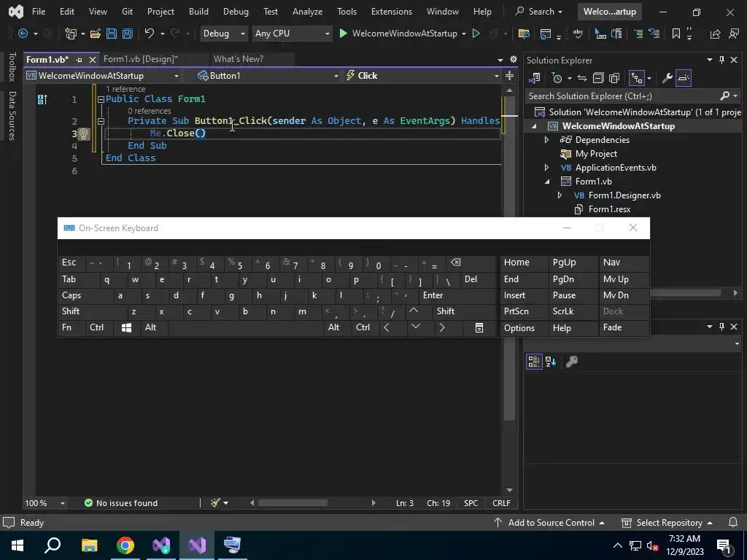This screenshot has height=560, width=747.
Task: Click the Collapse All icon in Solution Explorer
Action: tap(598, 77)
